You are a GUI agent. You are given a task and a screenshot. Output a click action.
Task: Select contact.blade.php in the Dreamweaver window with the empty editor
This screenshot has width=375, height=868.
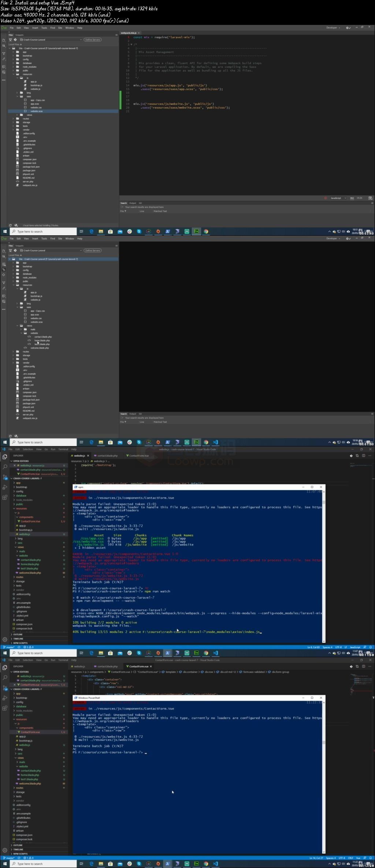[x=43, y=337]
